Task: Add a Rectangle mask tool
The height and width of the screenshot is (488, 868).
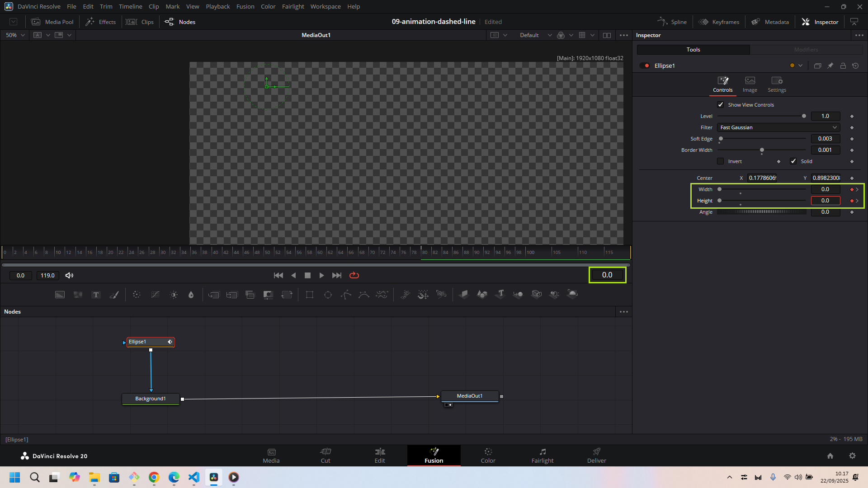Action: click(x=310, y=295)
